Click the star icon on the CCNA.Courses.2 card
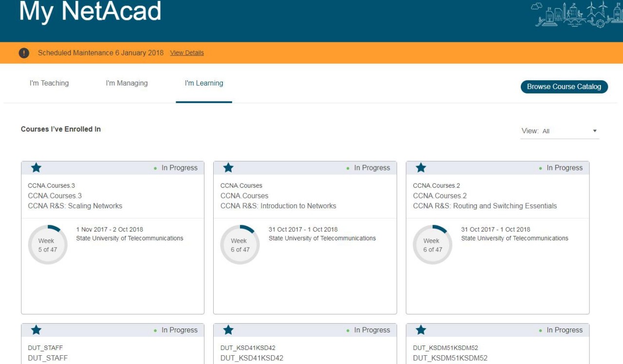Viewport: 623px width, 364px height. pos(421,168)
